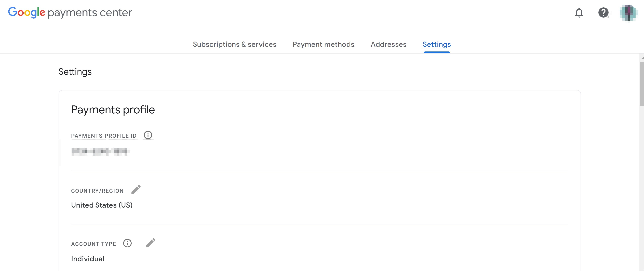The height and width of the screenshot is (271, 644).
Task: Click the Payments profile heading
Action: point(113,110)
